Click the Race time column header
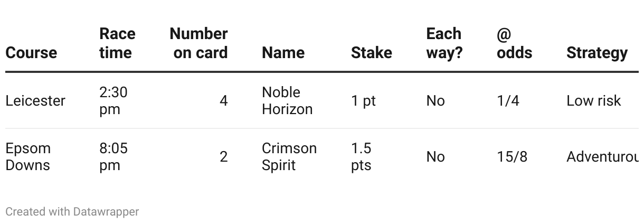Screen dimensions: 644x224 coord(117,43)
